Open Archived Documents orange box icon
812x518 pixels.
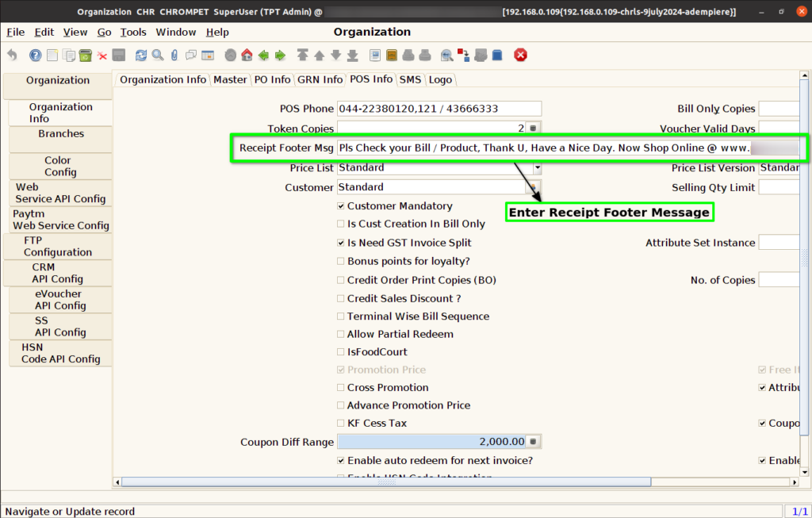point(392,55)
